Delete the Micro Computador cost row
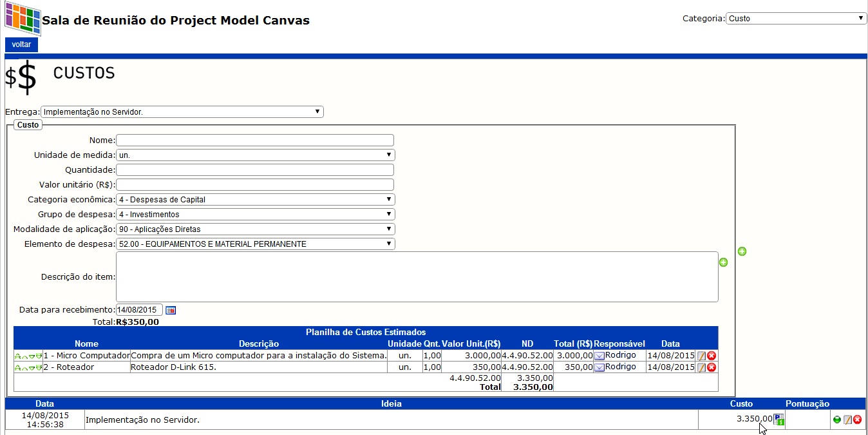The width and height of the screenshot is (868, 435). [712, 356]
